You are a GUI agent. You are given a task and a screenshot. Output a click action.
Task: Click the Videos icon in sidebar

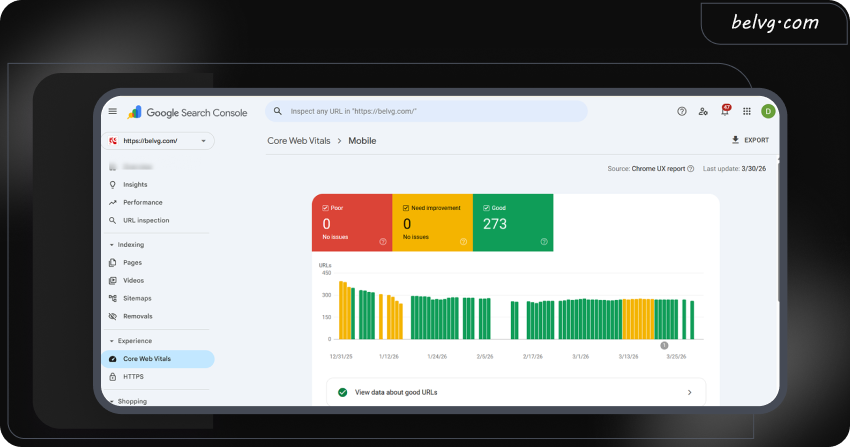click(x=113, y=281)
